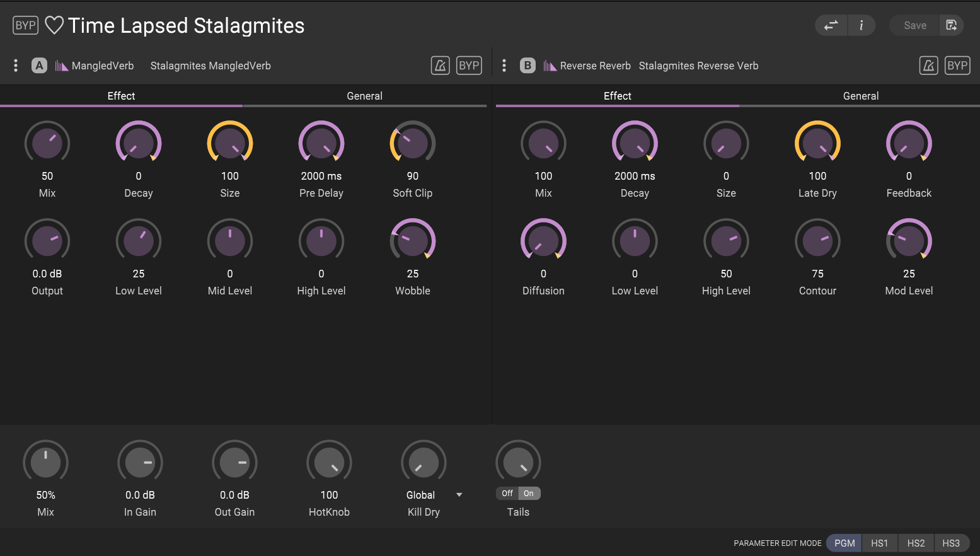Set Tails to Off
Image resolution: width=980 pixels, height=556 pixels.
pyautogui.click(x=507, y=494)
